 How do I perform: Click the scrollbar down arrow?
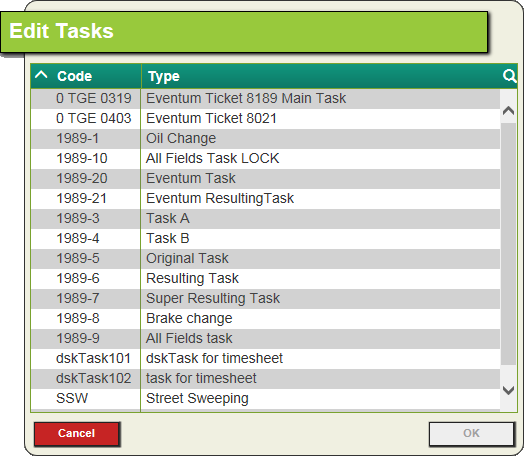pyautogui.click(x=508, y=390)
